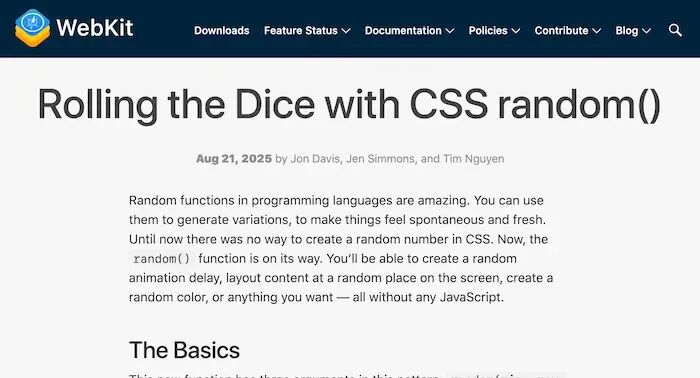Open the Policies menu item
The width and height of the screenshot is (700, 378).
pyautogui.click(x=488, y=30)
